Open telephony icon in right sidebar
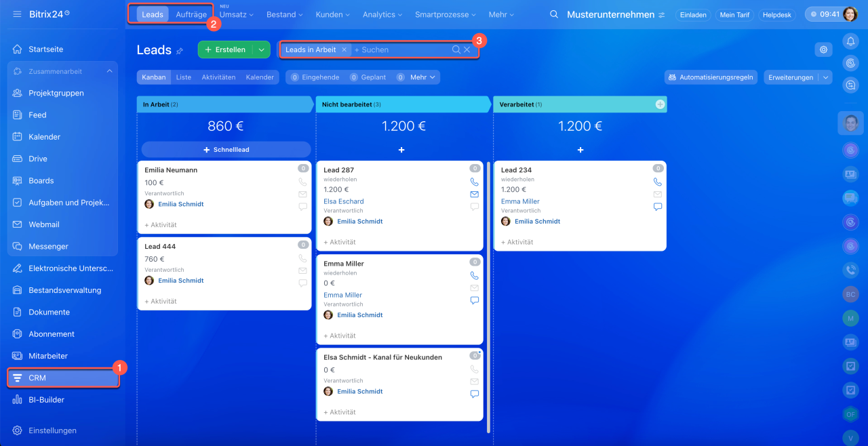868x446 pixels. coord(850,270)
